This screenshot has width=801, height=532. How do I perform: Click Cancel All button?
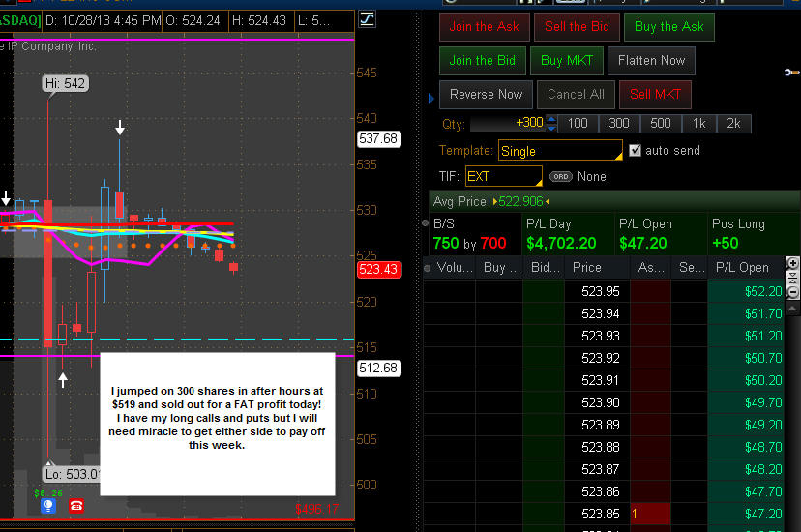(576, 95)
